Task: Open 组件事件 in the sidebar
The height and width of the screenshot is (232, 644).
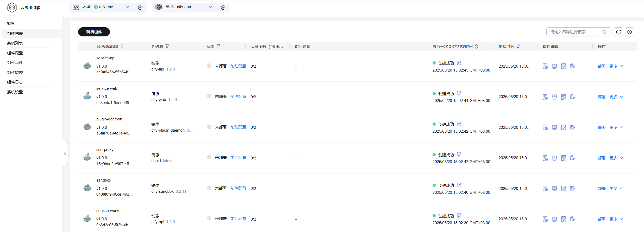Action: (15, 63)
